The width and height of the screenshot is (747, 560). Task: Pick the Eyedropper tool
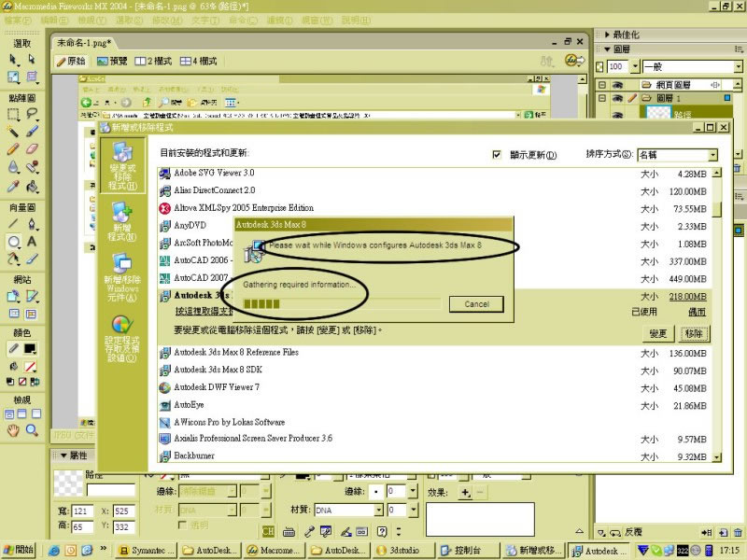(x=13, y=186)
